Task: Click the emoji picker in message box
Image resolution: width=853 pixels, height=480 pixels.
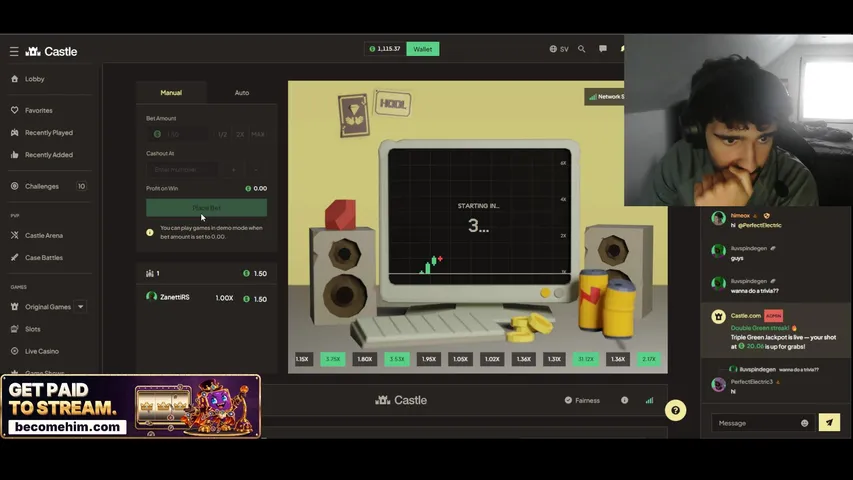Action: point(805,423)
